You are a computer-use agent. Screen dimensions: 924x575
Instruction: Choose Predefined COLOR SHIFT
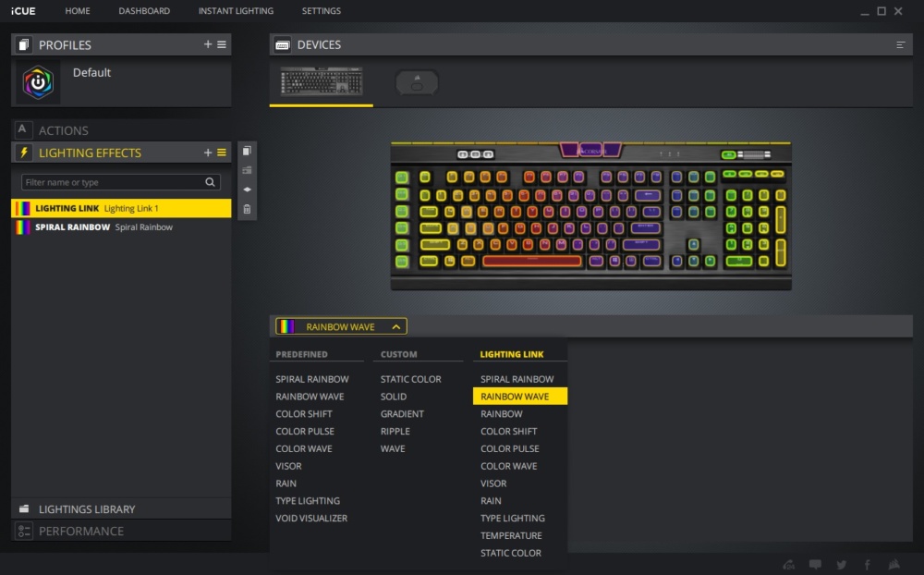point(303,413)
